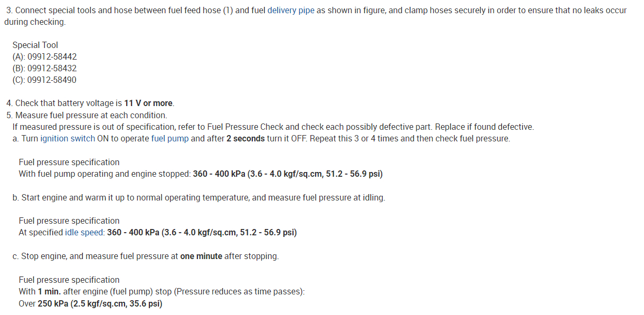The height and width of the screenshot is (315, 644).
Task: Click the bold "11 V or more" text
Action: (149, 103)
